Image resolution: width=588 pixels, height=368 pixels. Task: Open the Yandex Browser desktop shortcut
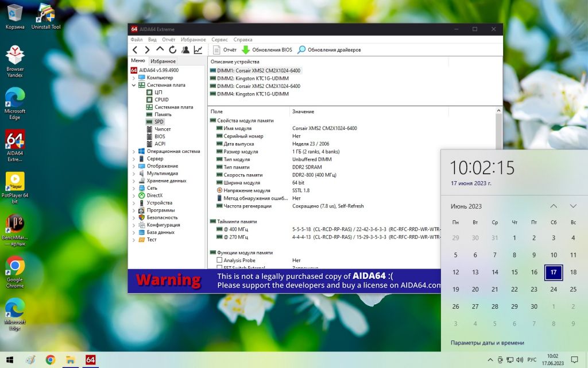(15, 61)
